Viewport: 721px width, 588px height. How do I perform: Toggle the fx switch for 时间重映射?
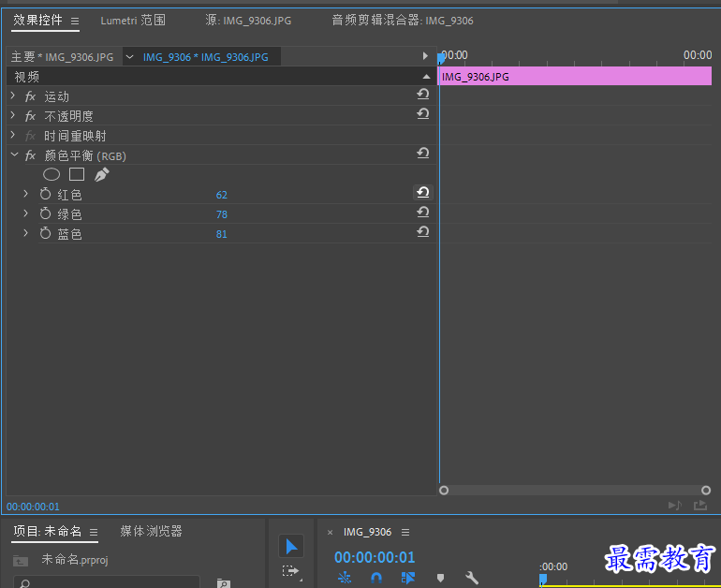pyautogui.click(x=30, y=136)
